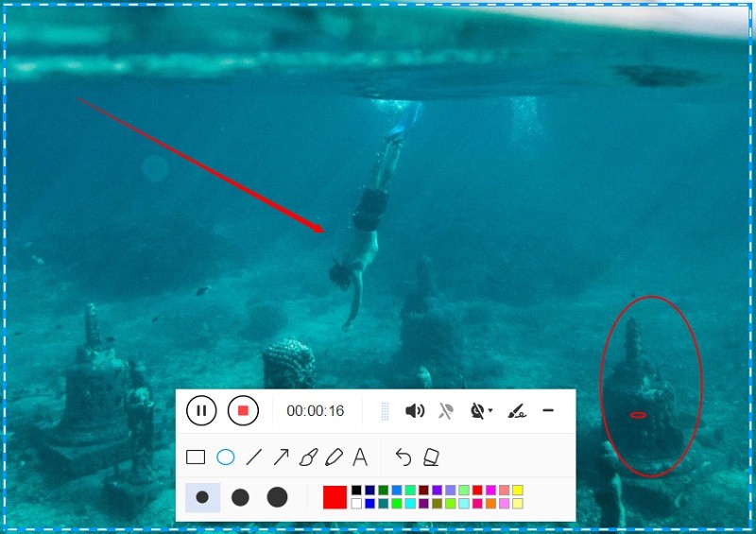
Task: Select the Text tool letter A
Action: (x=360, y=456)
